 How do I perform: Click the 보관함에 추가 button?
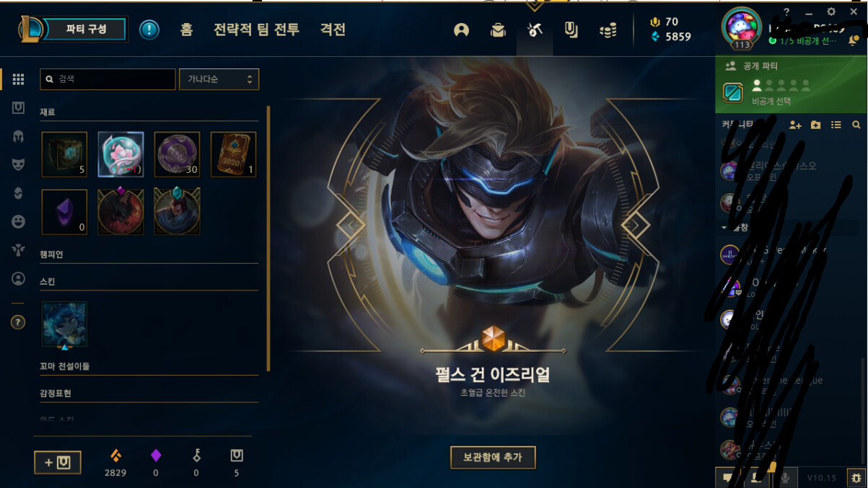493,457
